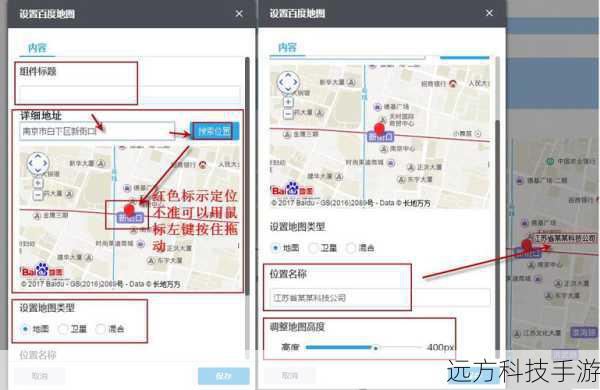Viewport: 600px width, 390px height.
Task: Click the left dialog's vertical scrollbar
Action: click(247, 176)
